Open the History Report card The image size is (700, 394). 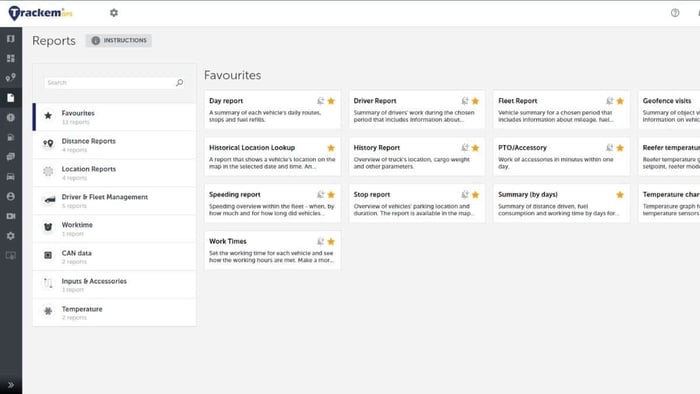[417, 156]
